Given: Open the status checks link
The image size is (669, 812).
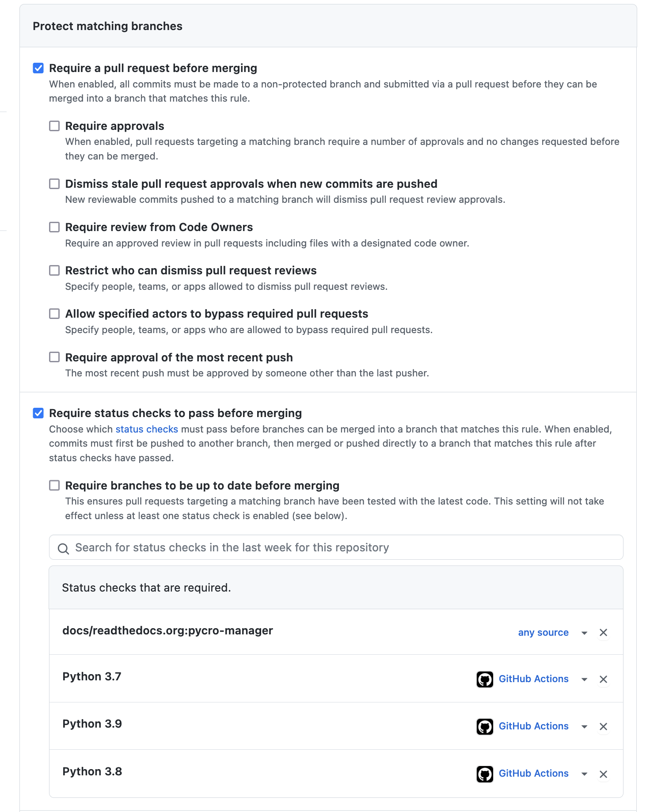Looking at the screenshot, I should (x=147, y=429).
